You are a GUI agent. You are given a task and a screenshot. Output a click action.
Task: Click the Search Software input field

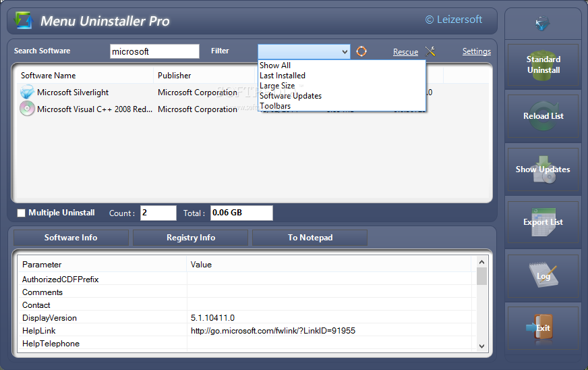pyautogui.click(x=154, y=51)
